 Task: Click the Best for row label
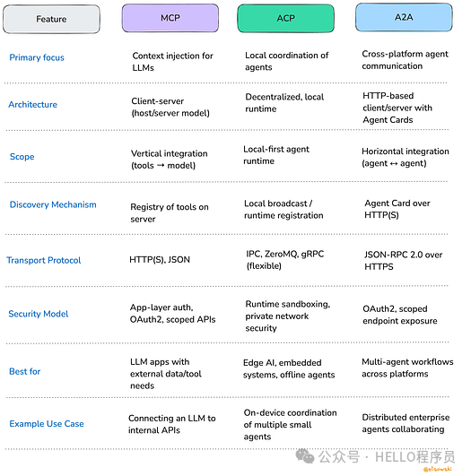[24, 371]
